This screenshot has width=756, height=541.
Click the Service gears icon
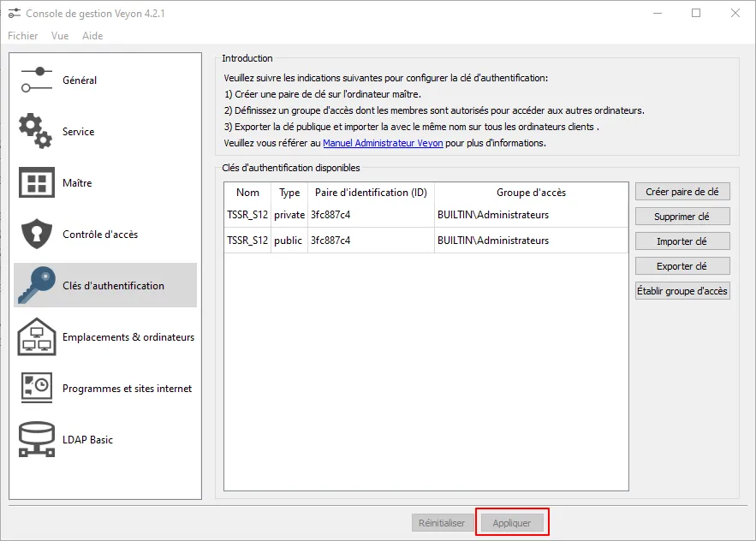(36, 131)
